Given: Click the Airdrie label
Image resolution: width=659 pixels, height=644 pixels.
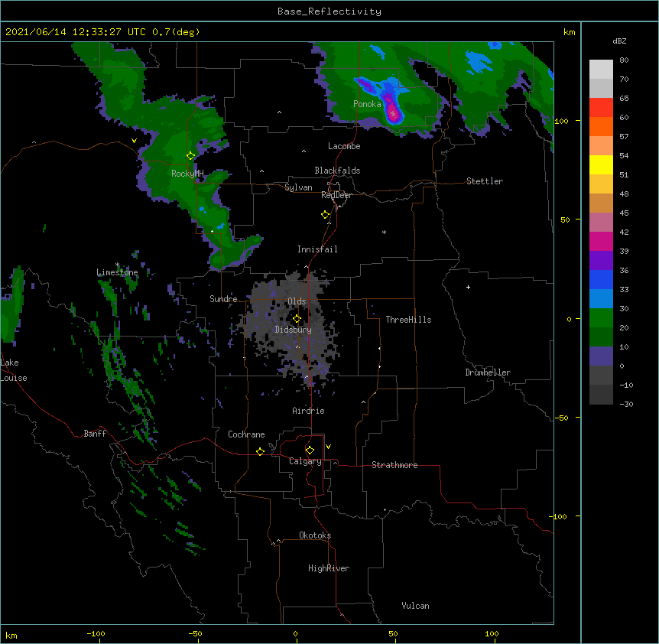Looking at the screenshot, I should point(308,411).
